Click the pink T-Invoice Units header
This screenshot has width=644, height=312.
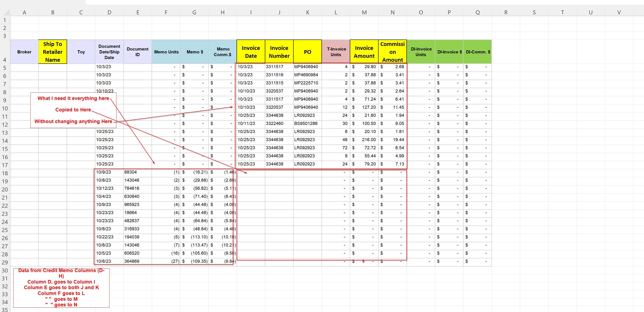pos(336,52)
